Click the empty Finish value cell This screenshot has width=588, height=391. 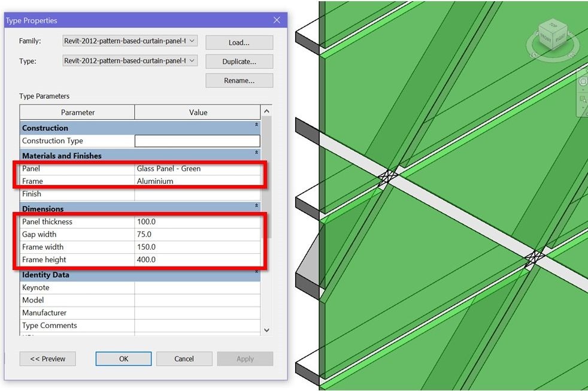click(x=197, y=194)
